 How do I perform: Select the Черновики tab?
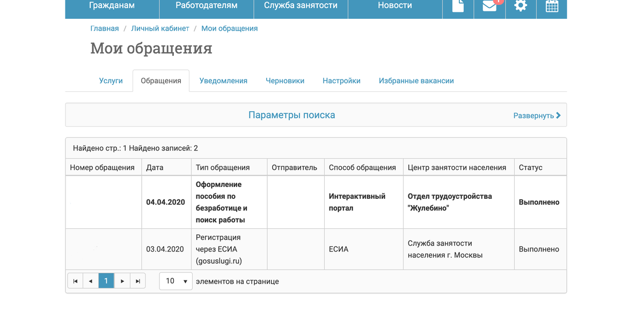pyautogui.click(x=285, y=80)
